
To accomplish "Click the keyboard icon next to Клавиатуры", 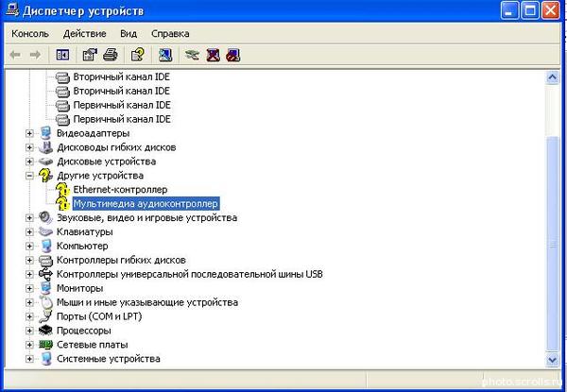I will click(x=45, y=231).
